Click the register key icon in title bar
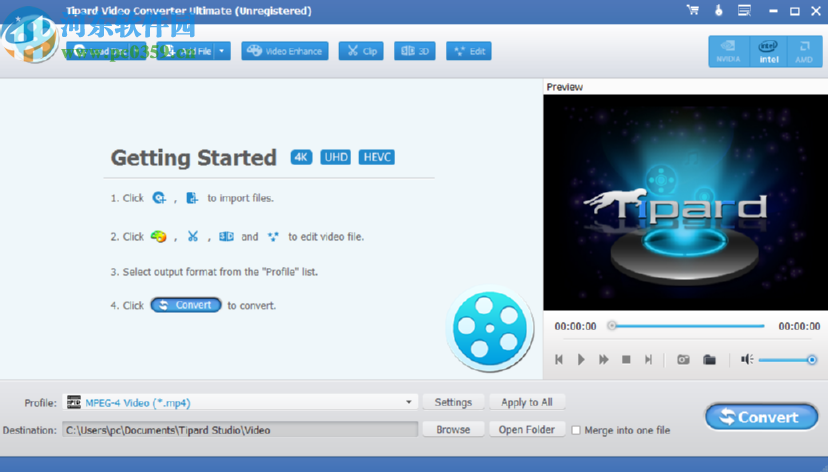The image size is (828, 472). coord(719,10)
